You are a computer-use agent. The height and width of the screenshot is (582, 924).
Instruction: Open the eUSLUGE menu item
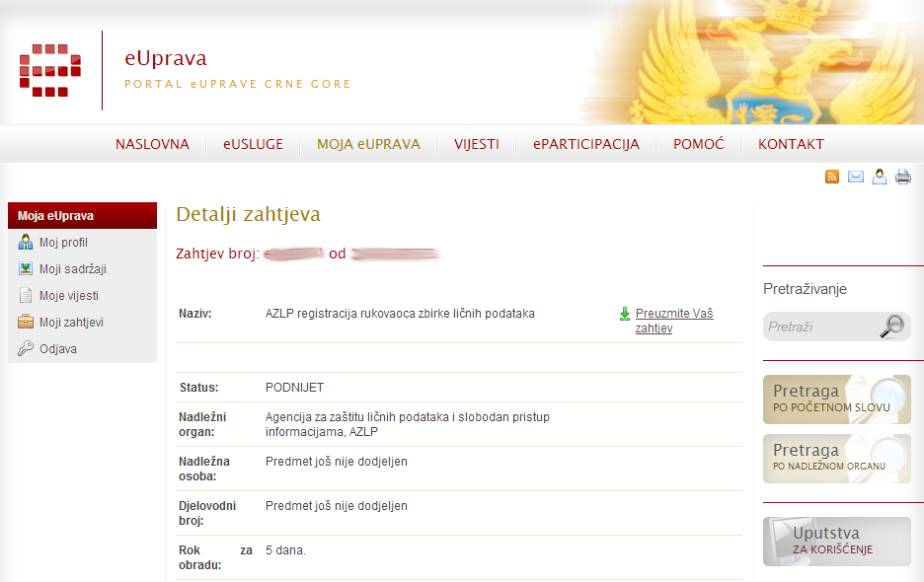tap(253, 144)
